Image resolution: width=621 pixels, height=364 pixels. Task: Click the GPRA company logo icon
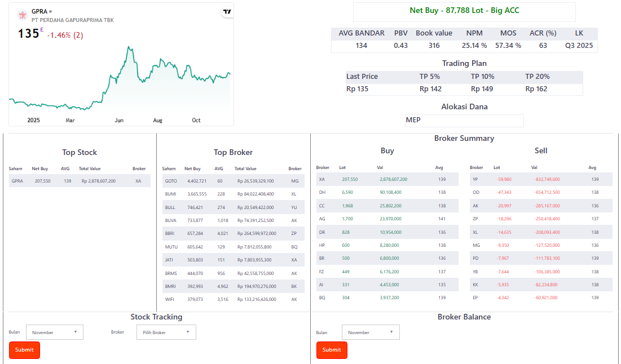23,15
